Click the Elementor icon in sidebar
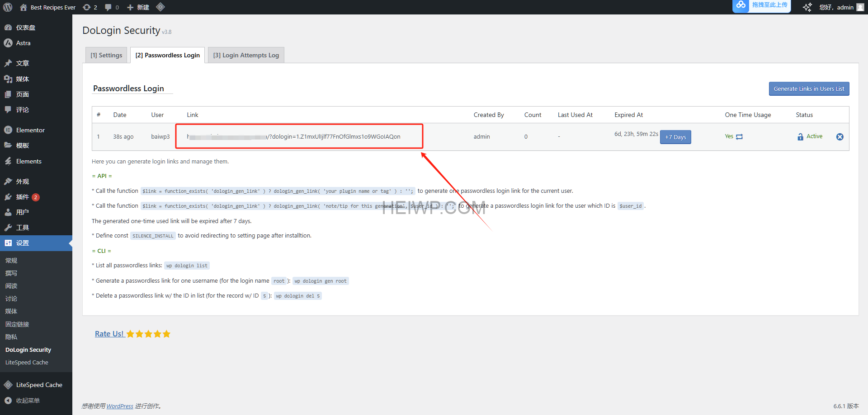868x415 pixels. click(8, 130)
